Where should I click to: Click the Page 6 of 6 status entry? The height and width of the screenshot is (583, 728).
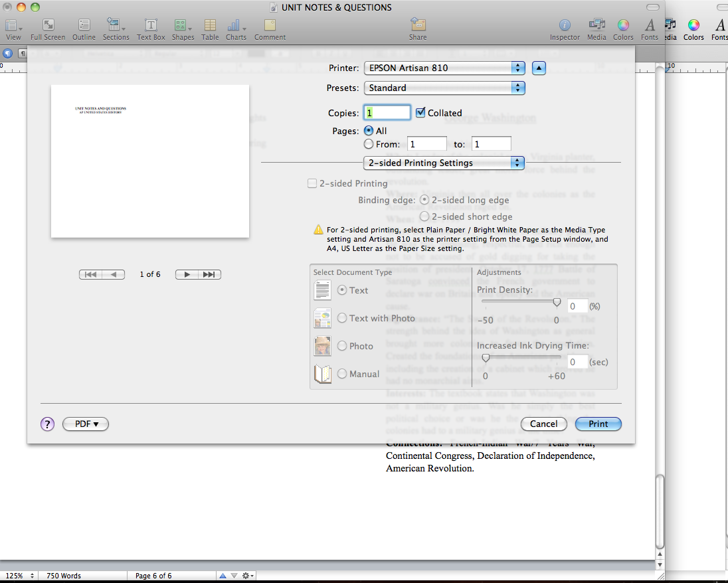[153, 576]
